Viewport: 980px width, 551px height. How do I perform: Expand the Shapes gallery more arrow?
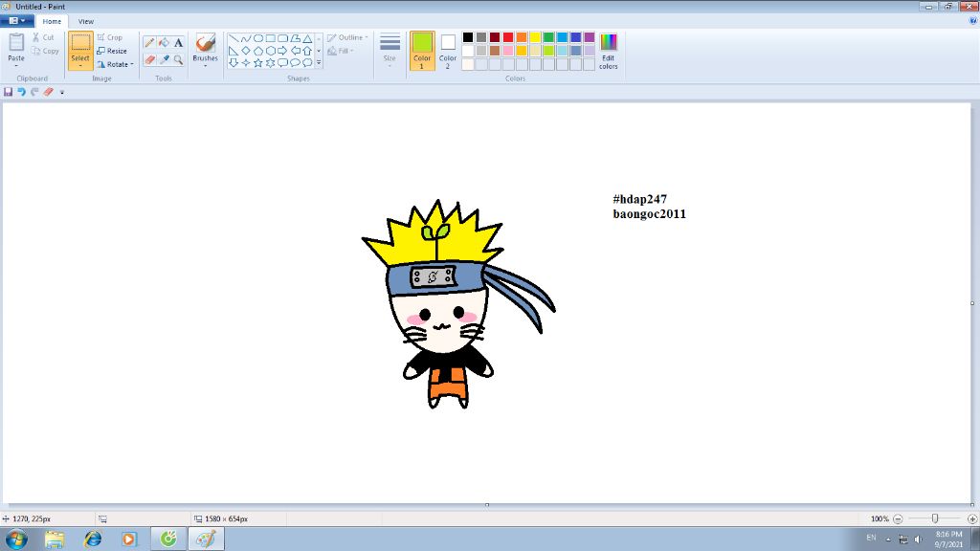coord(319,62)
